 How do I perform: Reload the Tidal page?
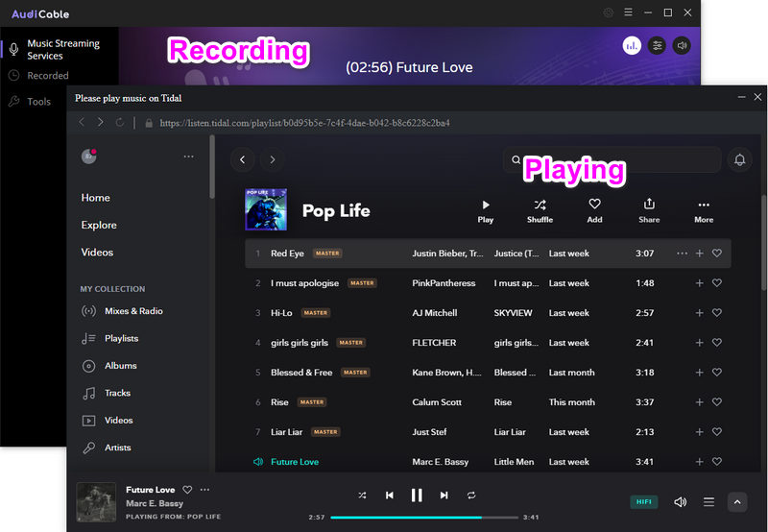(119, 122)
